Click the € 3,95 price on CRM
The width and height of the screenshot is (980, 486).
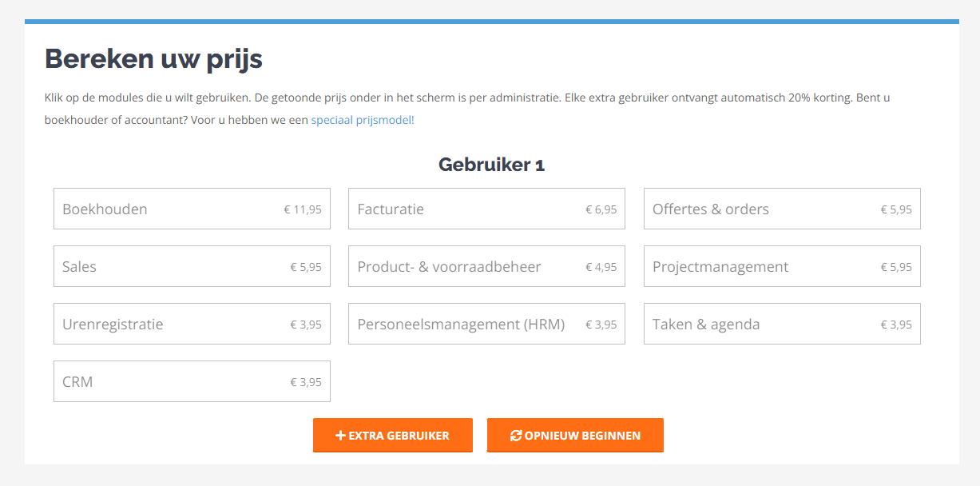coord(306,381)
